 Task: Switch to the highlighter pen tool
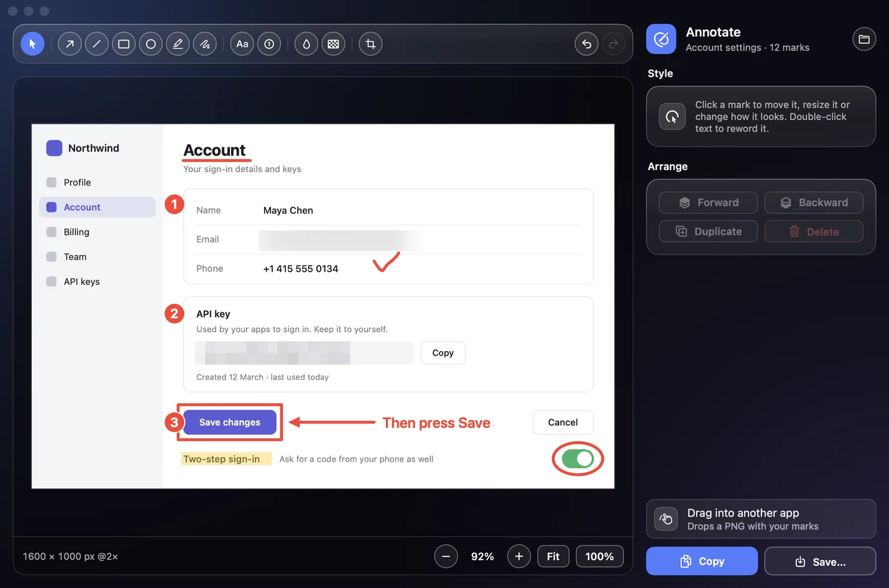[x=178, y=44]
